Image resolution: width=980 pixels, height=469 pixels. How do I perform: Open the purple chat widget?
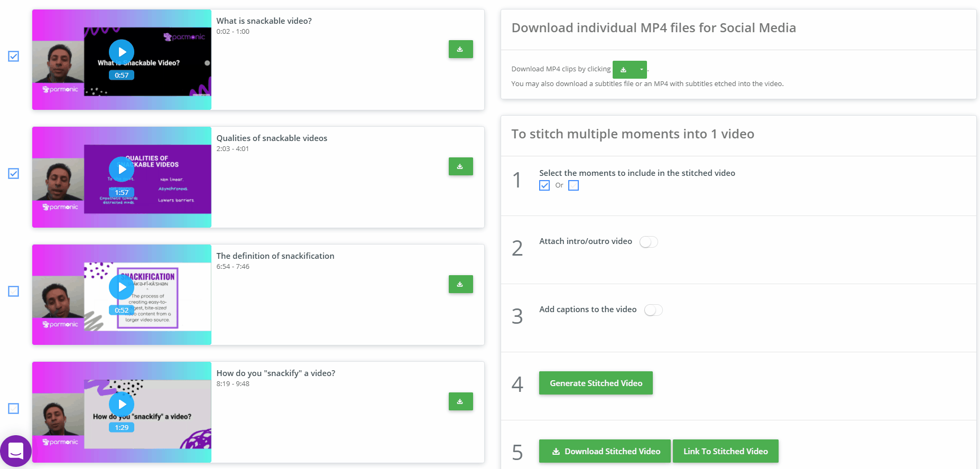(x=16, y=451)
